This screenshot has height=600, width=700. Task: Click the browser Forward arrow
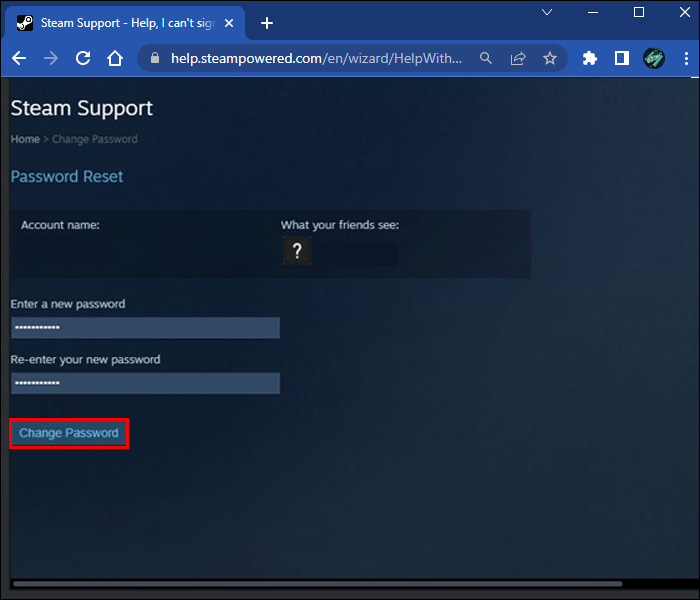point(51,58)
